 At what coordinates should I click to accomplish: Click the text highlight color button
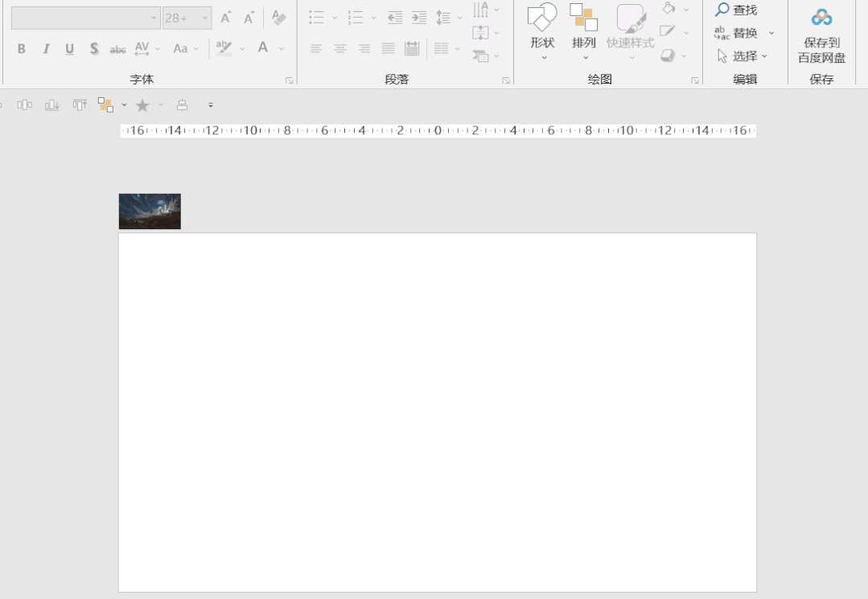tap(224, 48)
